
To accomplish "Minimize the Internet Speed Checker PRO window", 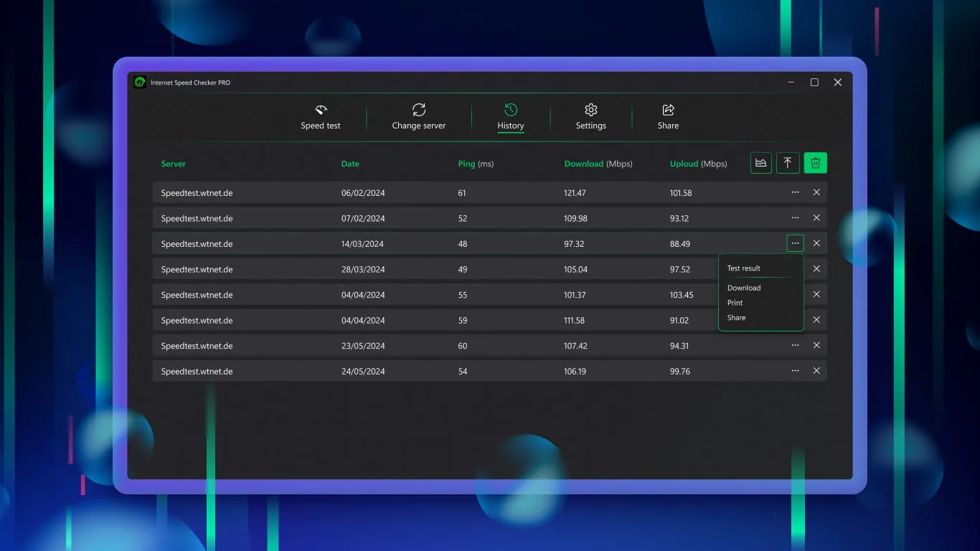I will coord(791,83).
